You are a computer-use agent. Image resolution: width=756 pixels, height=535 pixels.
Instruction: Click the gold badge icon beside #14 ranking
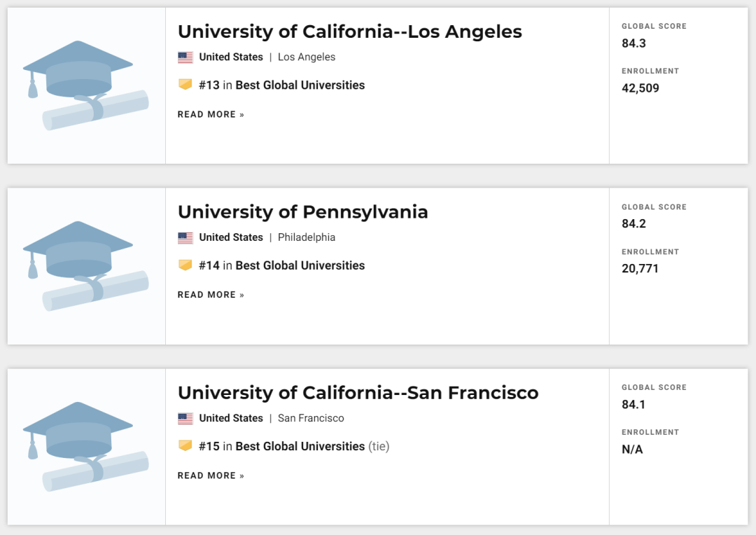pos(185,265)
